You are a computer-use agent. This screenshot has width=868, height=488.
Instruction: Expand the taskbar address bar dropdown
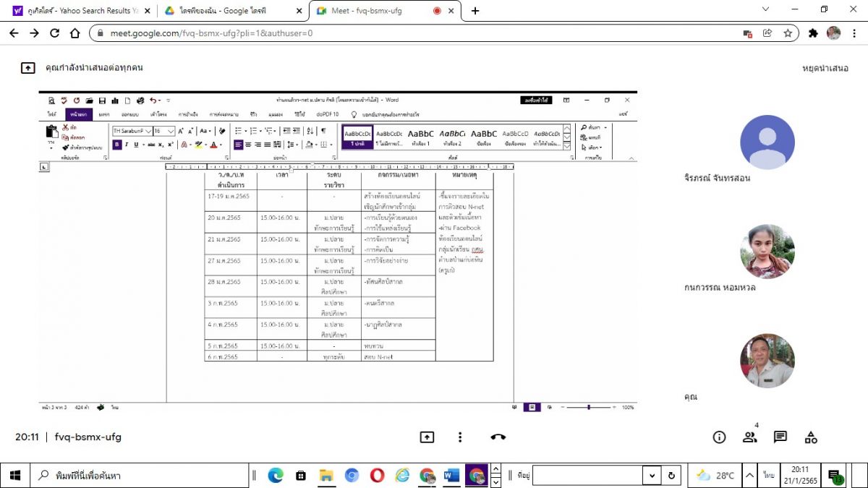click(652, 475)
